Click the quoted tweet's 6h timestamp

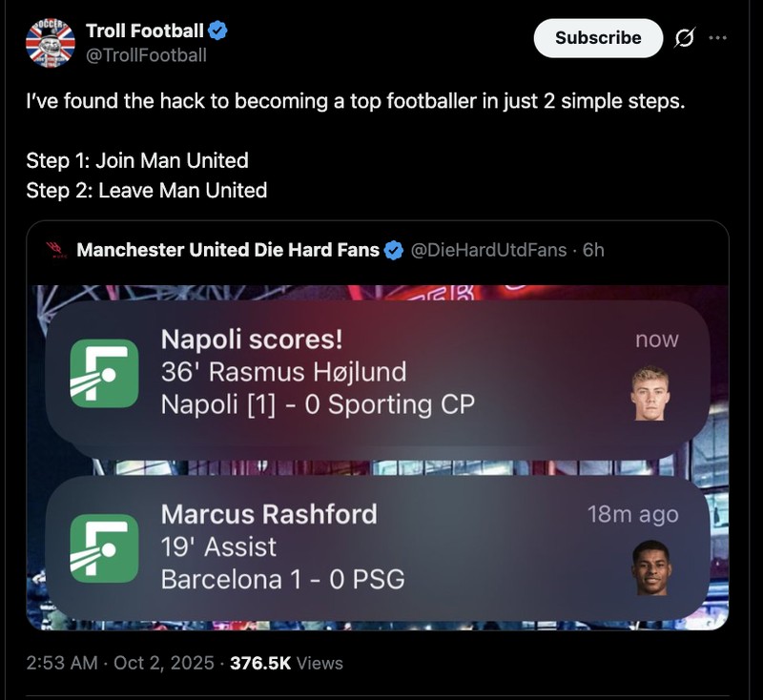pos(593,251)
